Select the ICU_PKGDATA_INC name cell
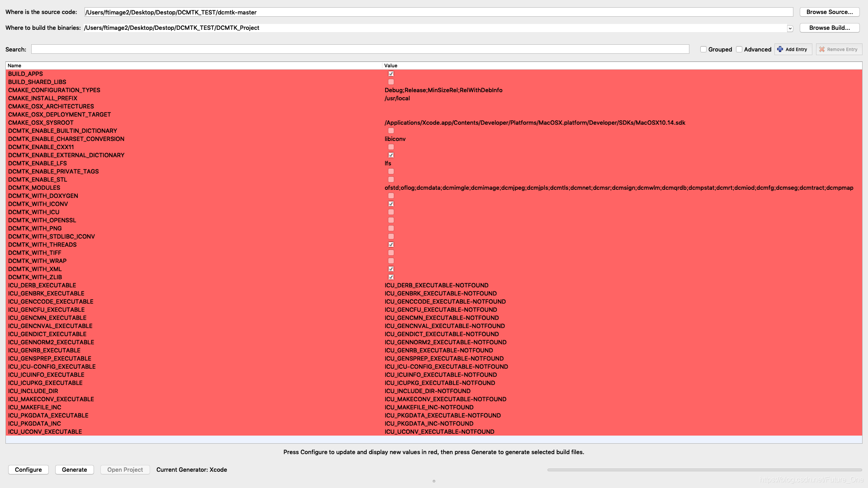Image resolution: width=868 pixels, height=488 pixels. (34, 423)
